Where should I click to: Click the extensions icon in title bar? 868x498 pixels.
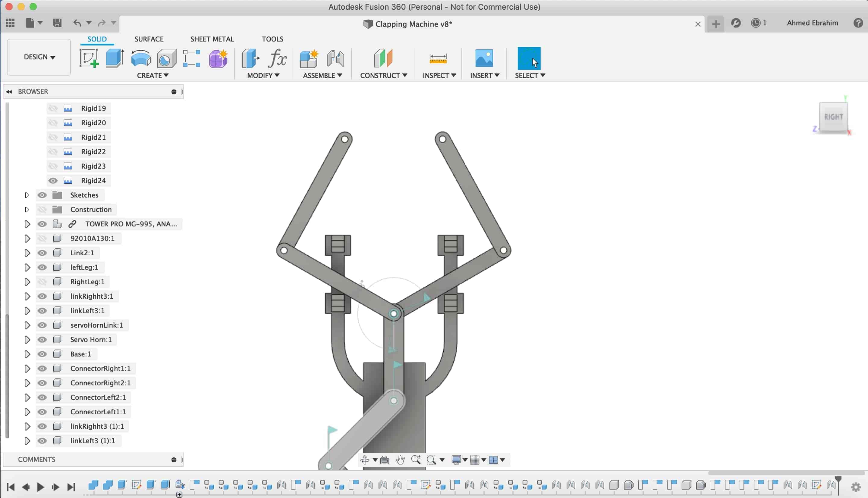click(x=736, y=23)
